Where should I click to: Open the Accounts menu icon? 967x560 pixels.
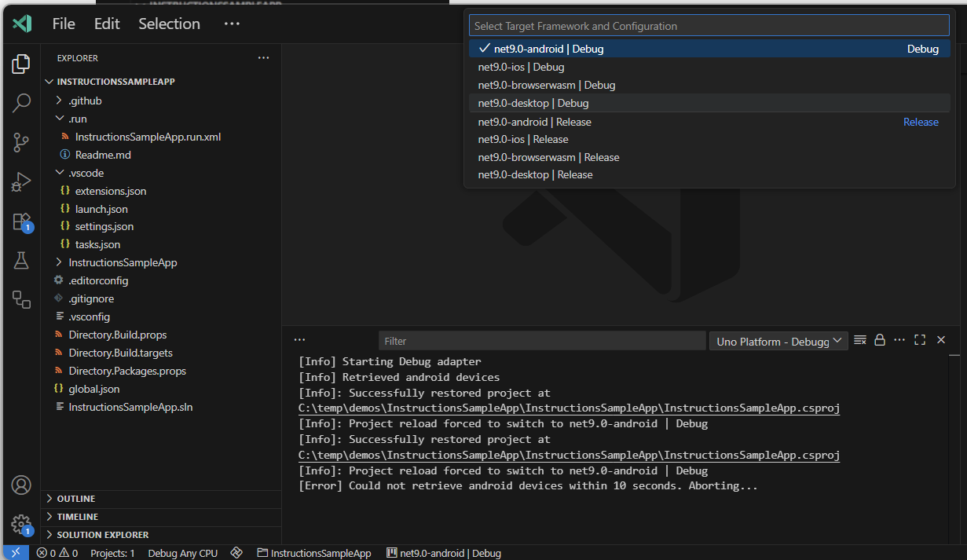21,485
